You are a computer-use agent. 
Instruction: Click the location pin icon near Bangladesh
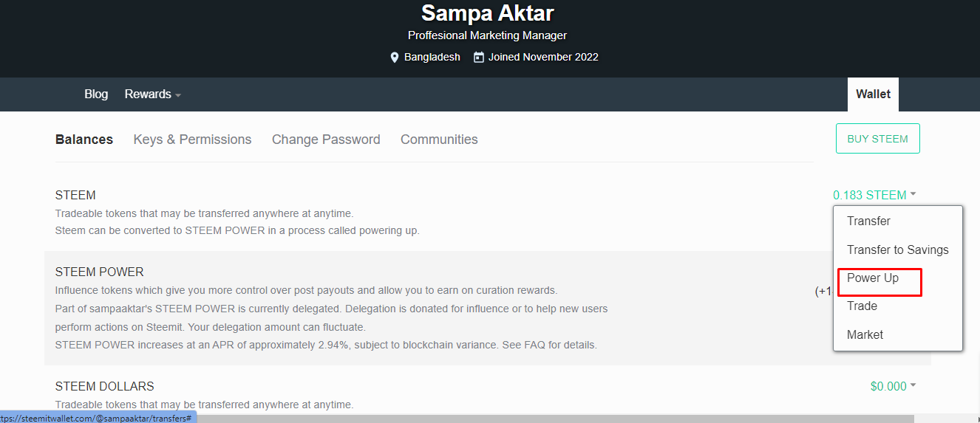pos(395,57)
